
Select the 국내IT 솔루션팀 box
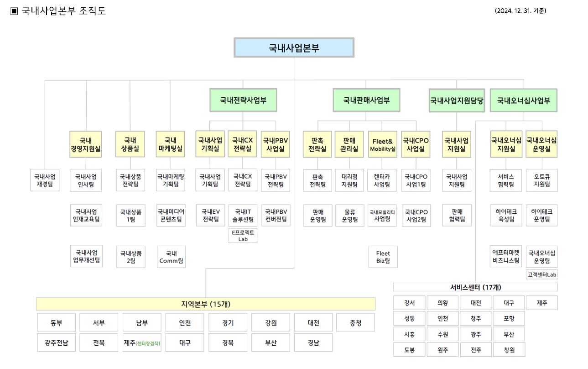coord(243,216)
